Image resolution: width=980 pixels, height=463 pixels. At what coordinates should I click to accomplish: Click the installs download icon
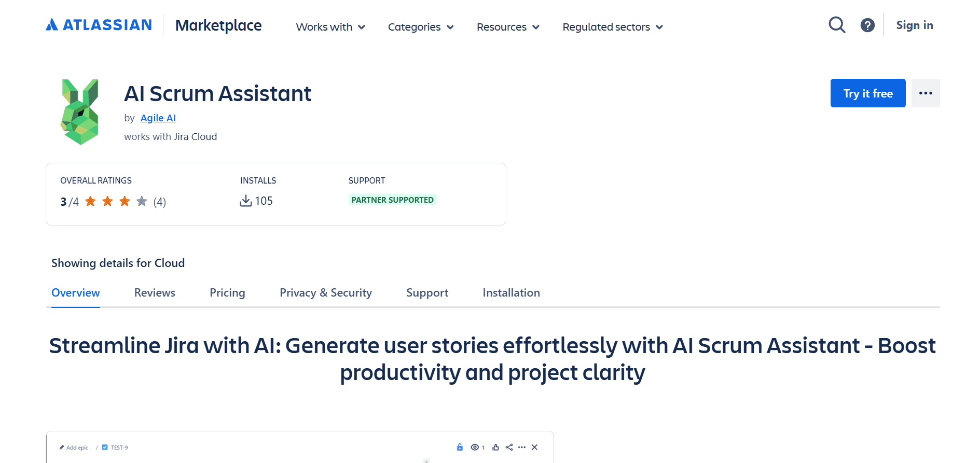[x=246, y=201]
